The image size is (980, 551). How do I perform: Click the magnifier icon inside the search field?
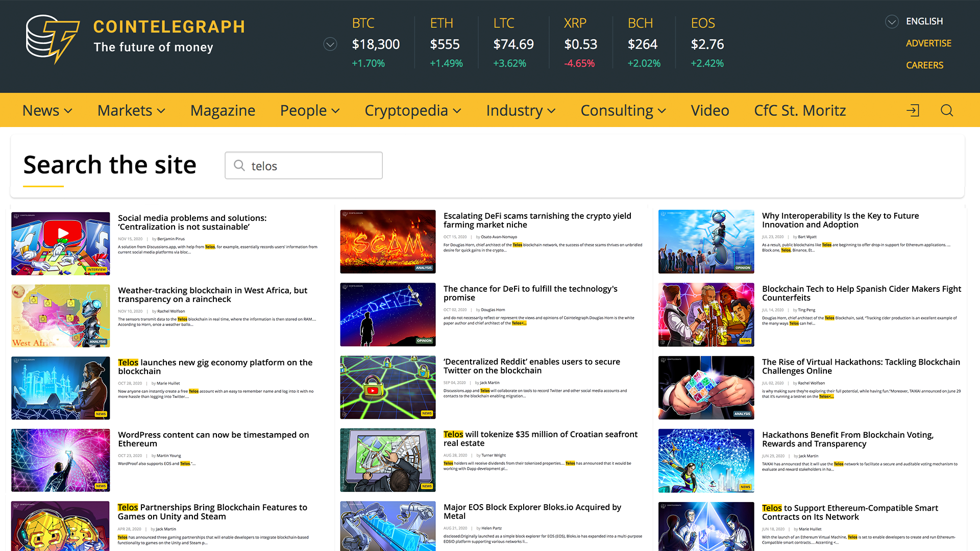(x=239, y=165)
